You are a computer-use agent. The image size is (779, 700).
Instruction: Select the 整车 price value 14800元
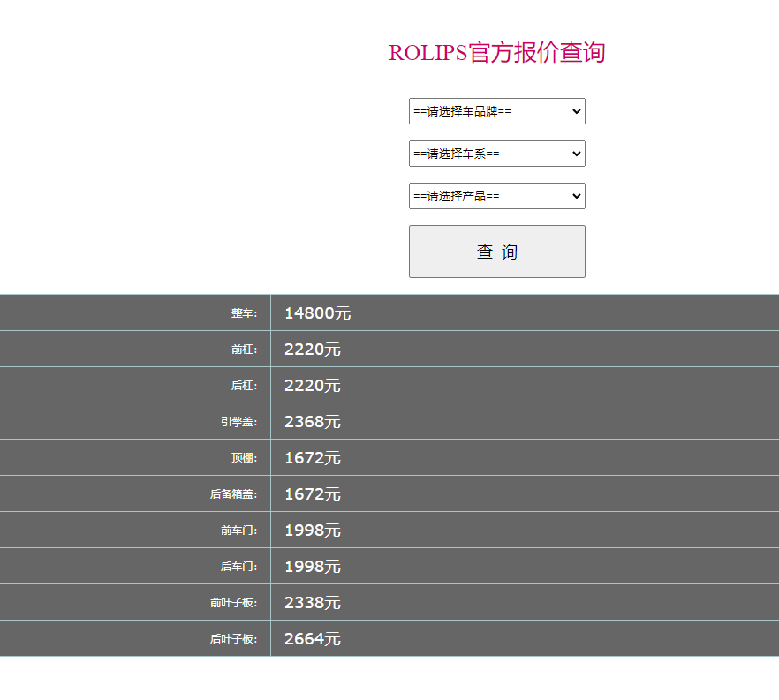point(317,313)
